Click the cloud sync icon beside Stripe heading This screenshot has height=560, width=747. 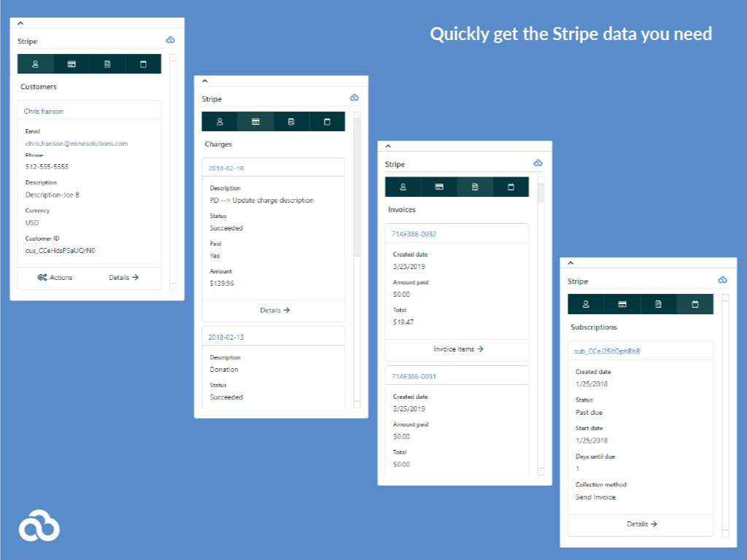click(x=170, y=40)
